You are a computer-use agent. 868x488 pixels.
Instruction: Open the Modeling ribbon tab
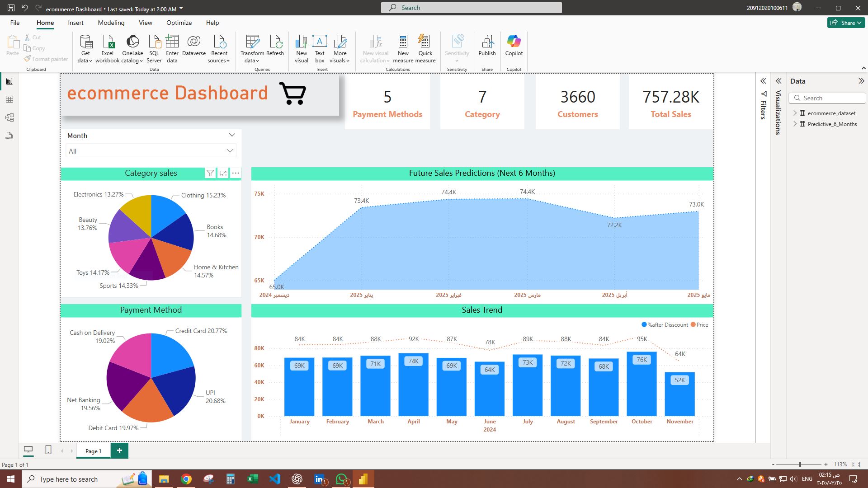coord(111,23)
